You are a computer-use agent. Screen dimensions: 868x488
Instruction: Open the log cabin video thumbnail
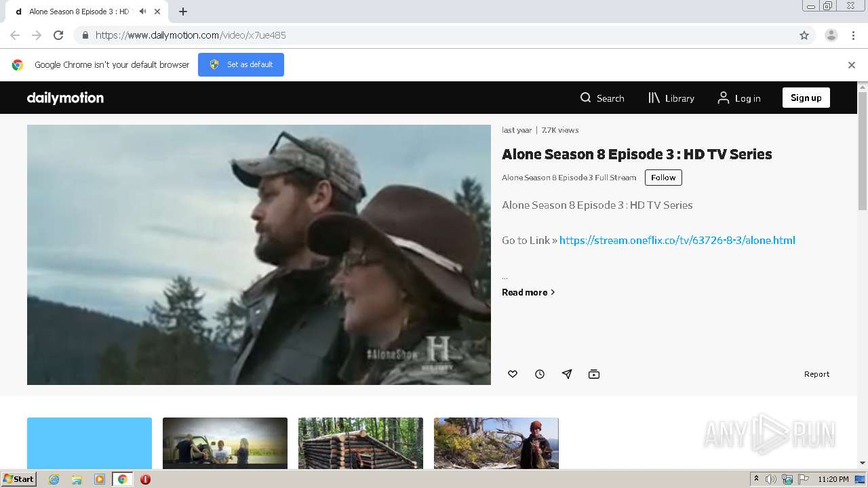[x=361, y=443]
